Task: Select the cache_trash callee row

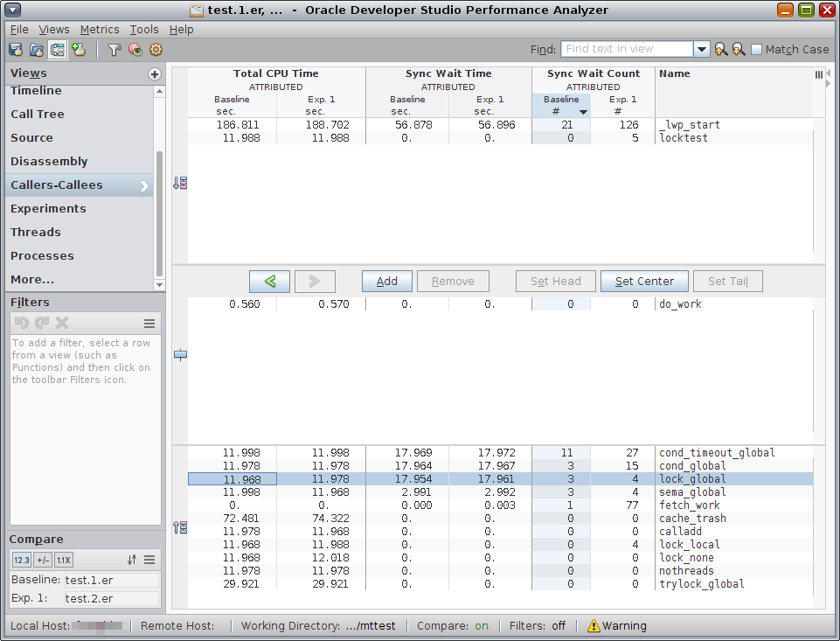Action: [x=500, y=519]
